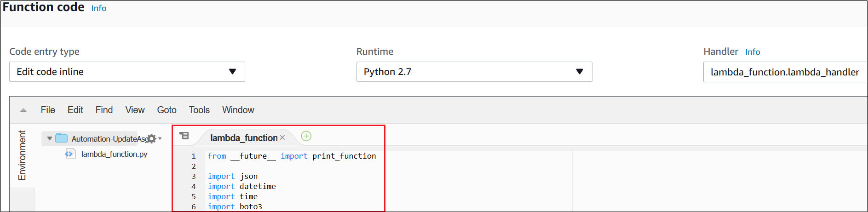Collapse the Automation-UpdateAsg folder tree
This screenshot has height=212, width=868.
click(x=50, y=138)
